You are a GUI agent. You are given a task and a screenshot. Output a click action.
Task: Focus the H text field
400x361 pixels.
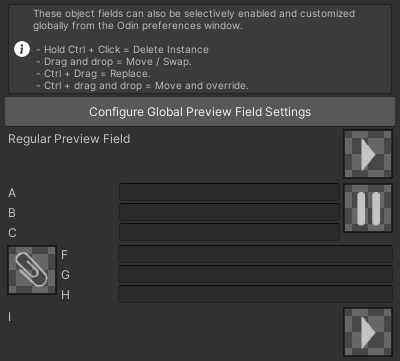click(x=255, y=294)
